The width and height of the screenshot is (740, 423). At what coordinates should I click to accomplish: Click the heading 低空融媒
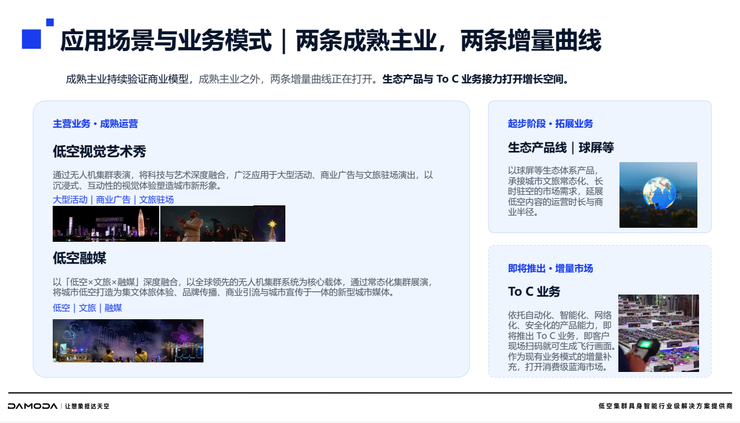79,258
